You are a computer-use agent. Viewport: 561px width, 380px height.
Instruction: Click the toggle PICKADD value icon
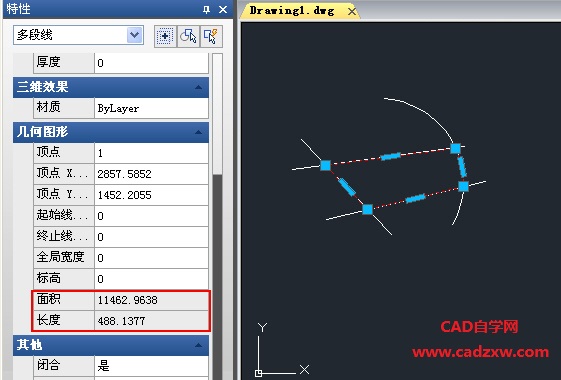165,36
